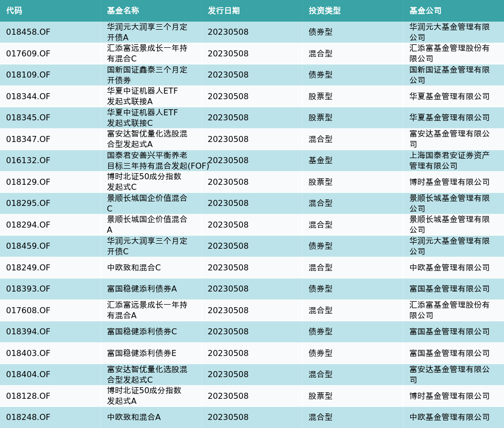Click fund name 富国稳健添利债券A

[x=142, y=289]
